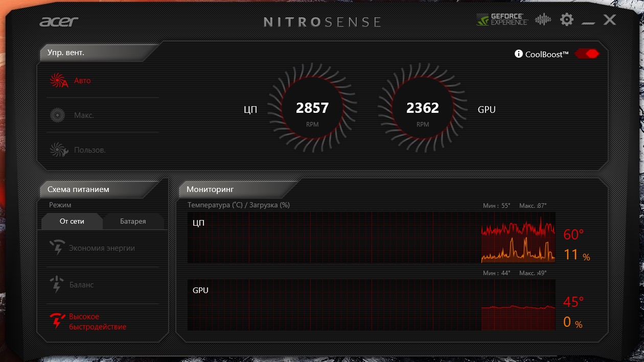Select the Макс. fan speed option
This screenshot has height=362, width=644.
coord(84,115)
